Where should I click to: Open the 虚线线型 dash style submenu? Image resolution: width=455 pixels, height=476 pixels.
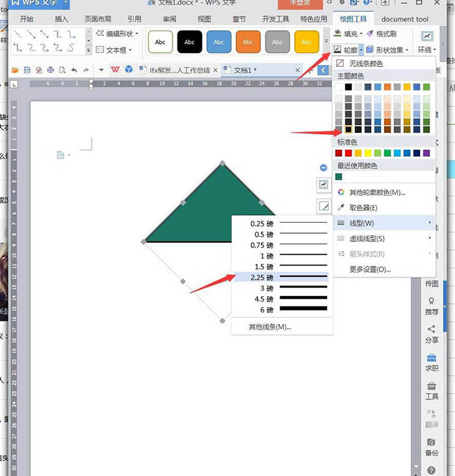[x=383, y=238]
